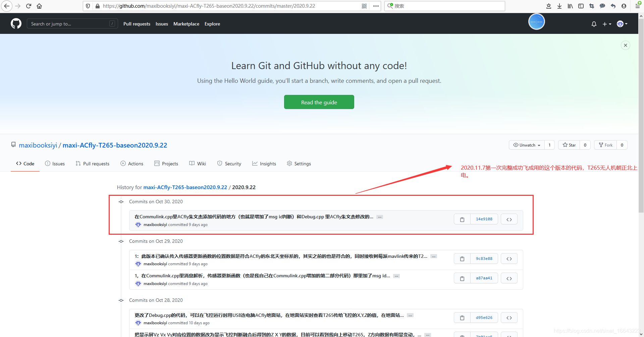The image size is (644, 337).
Task: Go back with the browser back arrow
Action: (x=6, y=6)
